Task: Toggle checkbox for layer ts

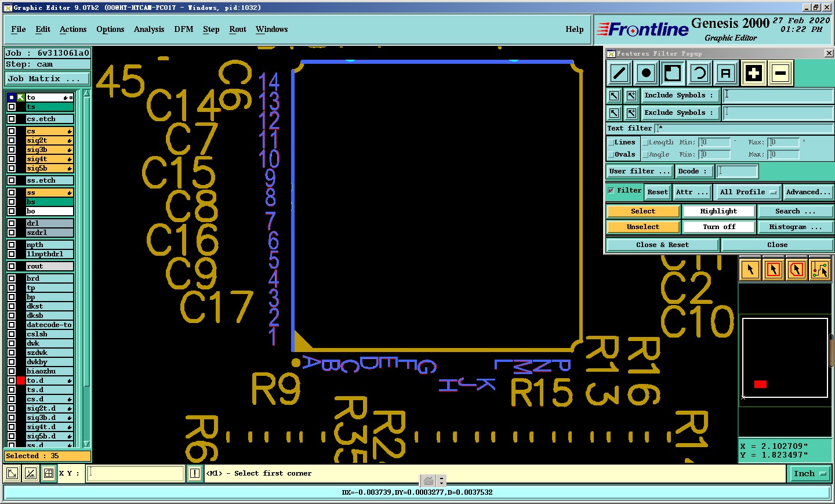Action: pyautogui.click(x=12, y=107)
